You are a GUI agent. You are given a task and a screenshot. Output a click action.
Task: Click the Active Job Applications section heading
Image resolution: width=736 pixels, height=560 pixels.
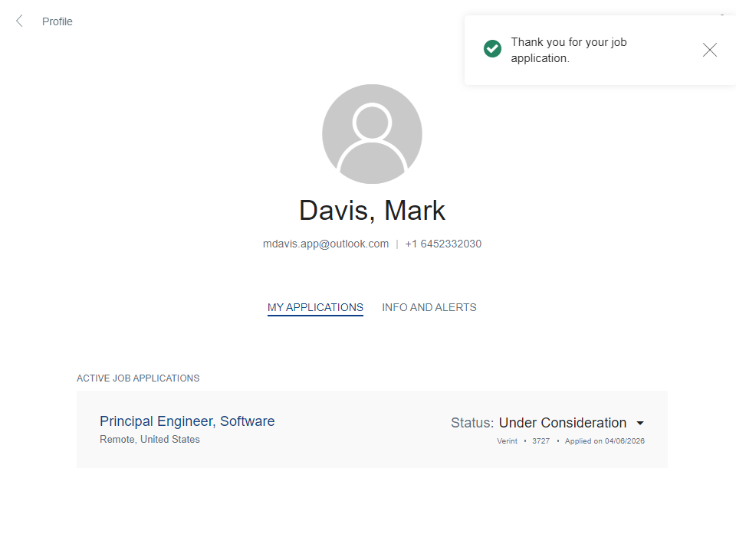[138, 378]
